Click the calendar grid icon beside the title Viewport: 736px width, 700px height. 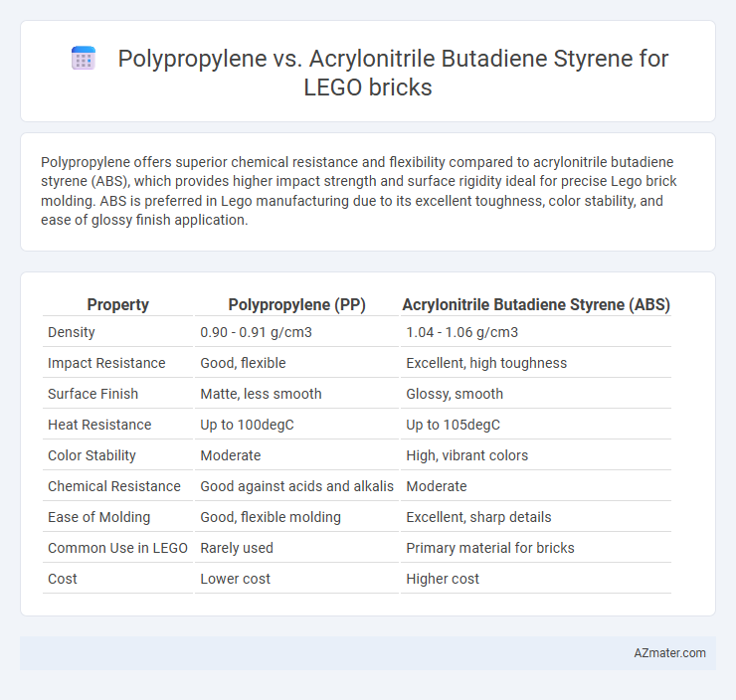click(84, 59)
